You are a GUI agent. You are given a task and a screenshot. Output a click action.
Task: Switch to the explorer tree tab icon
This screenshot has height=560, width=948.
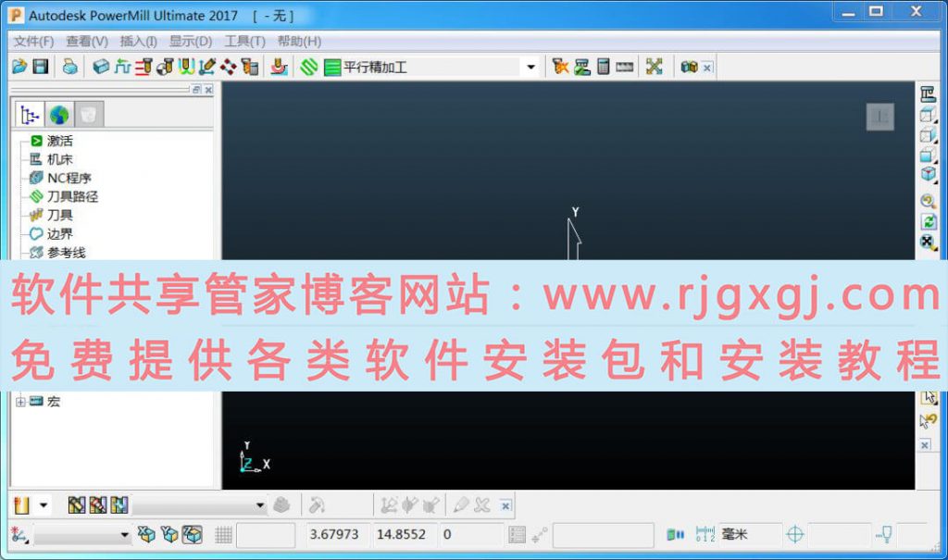[29, 114]
